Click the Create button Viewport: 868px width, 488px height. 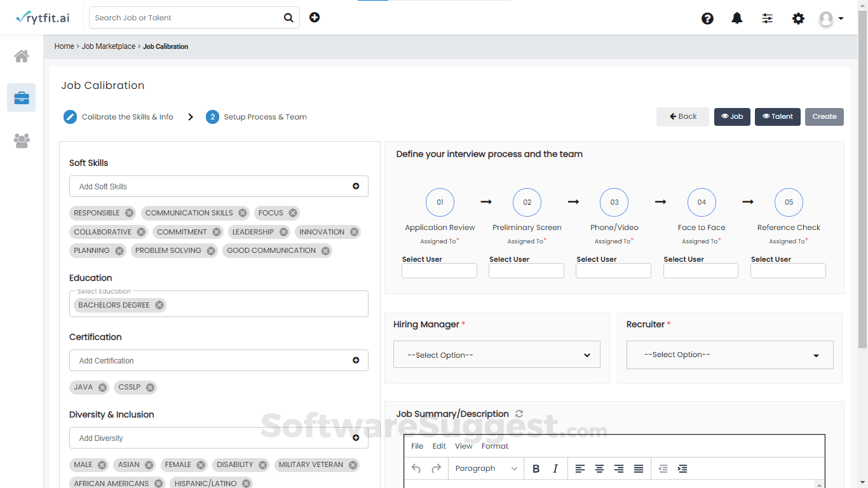pyautogui.click(x=824, y=117)
